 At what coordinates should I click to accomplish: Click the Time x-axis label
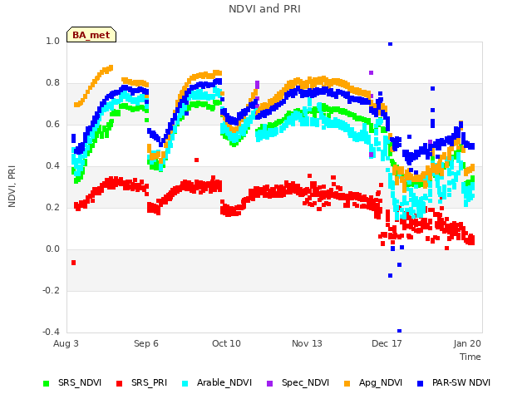pos(470,357)
